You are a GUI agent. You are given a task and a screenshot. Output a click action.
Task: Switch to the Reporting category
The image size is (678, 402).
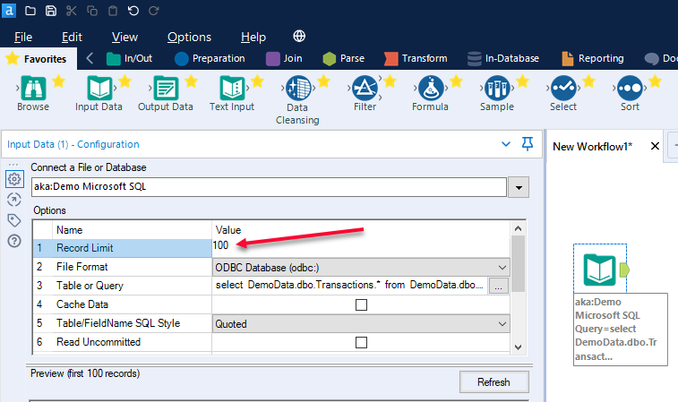592,58
